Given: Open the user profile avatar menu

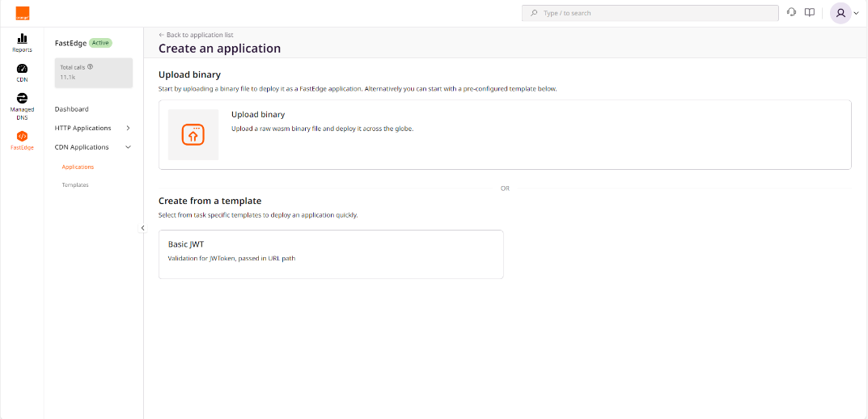Looking at the screenshot, I should (840, 13).
